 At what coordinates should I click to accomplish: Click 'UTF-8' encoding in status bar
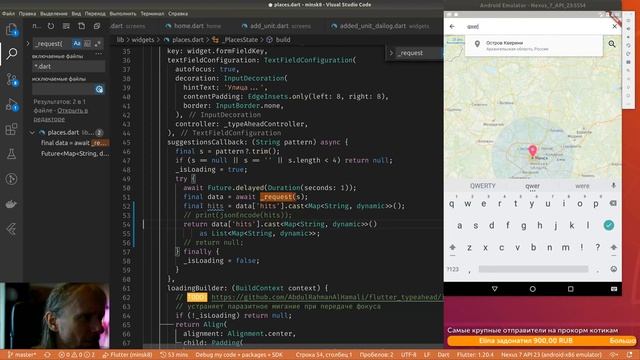click(408, 355)
